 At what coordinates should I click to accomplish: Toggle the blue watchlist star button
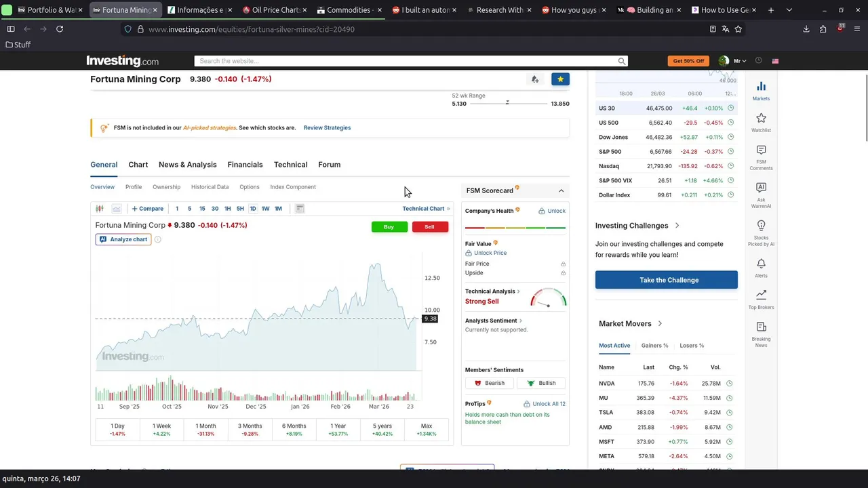coord(560,79)
